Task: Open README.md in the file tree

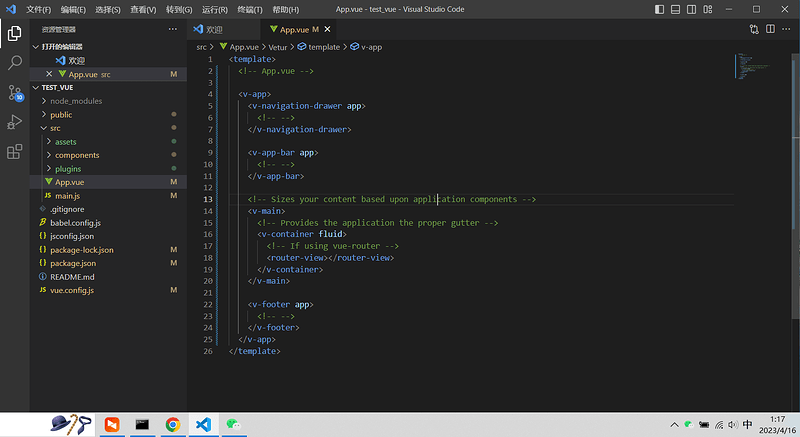Action: click(x=72, y=277)
